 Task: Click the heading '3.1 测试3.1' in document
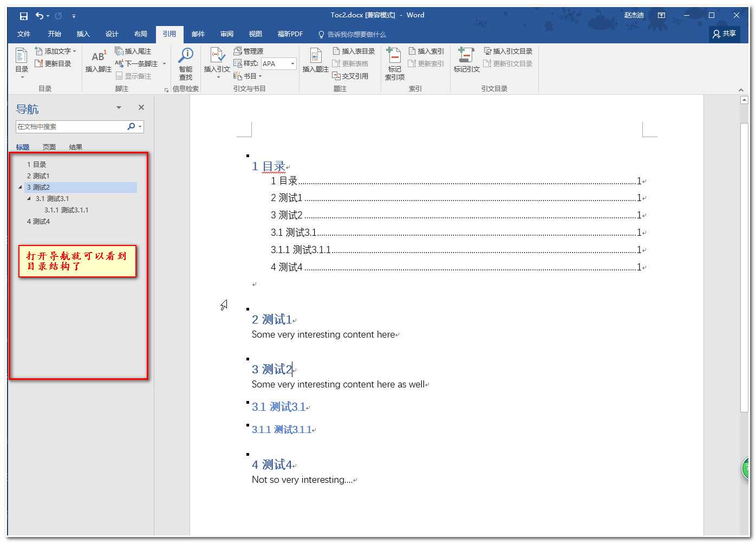(x=278, y=407)
